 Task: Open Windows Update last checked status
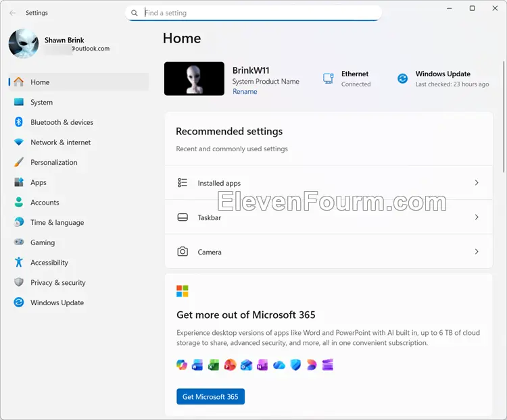point(443,78)
